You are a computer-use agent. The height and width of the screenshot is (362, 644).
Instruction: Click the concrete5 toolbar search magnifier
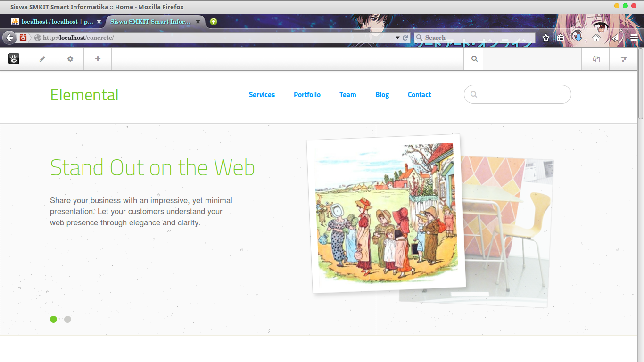[x=474, y=59]
